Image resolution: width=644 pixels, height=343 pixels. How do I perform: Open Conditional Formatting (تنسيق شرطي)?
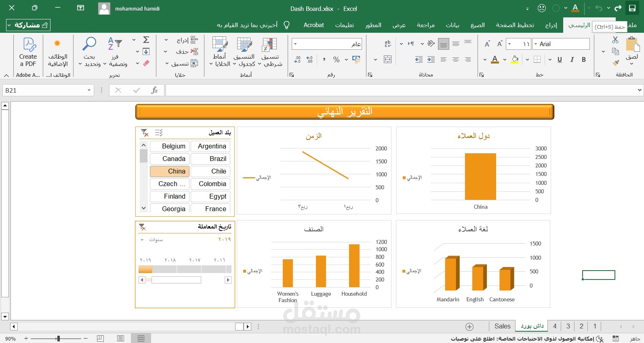pyautogui.click(x=270, y=53)
